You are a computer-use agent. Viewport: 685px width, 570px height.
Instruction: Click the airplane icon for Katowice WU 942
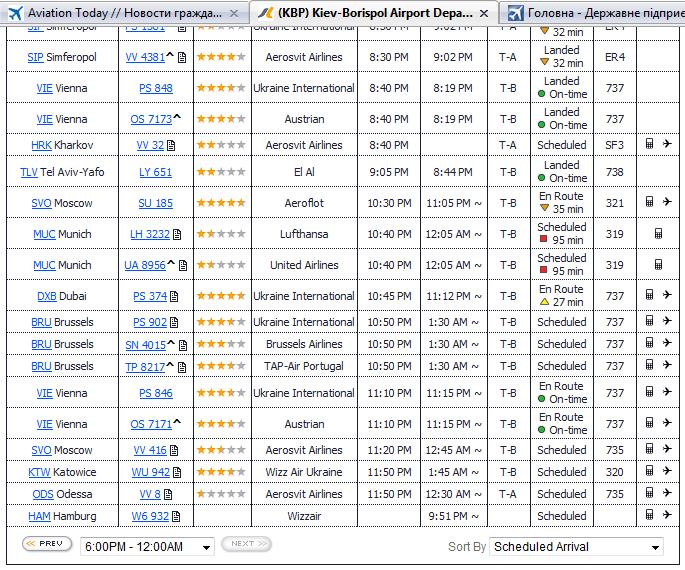pyautogui.click(x=667, y=471)
